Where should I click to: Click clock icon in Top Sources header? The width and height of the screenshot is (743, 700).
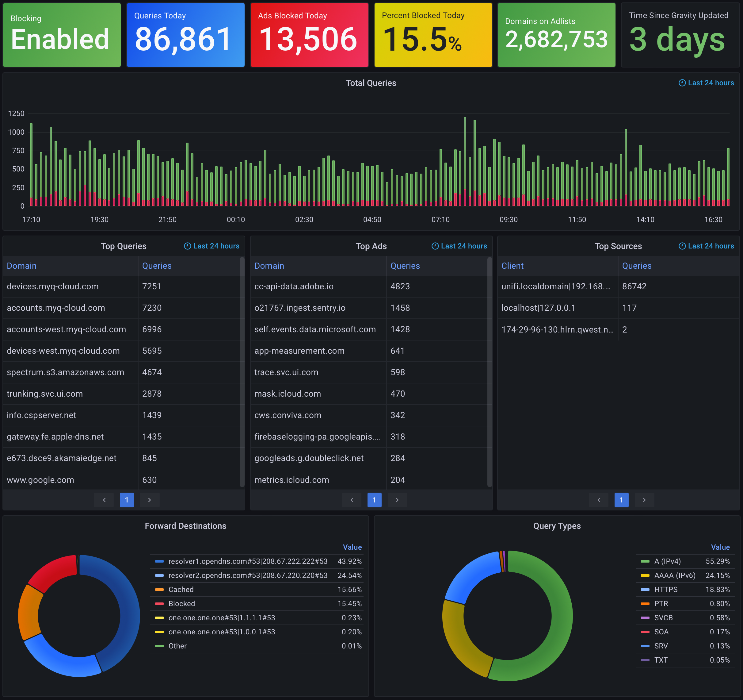682,246
